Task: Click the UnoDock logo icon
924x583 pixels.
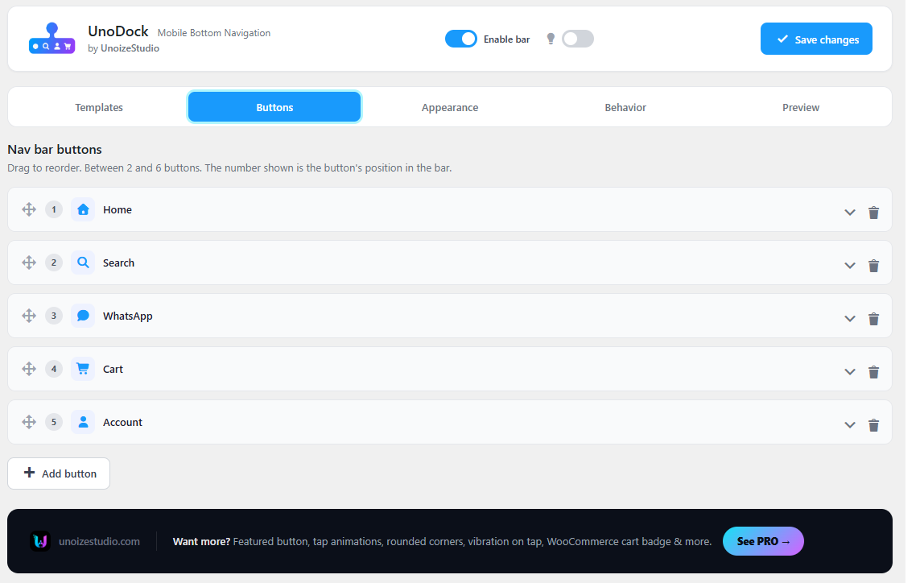Action: click(52, 39)
